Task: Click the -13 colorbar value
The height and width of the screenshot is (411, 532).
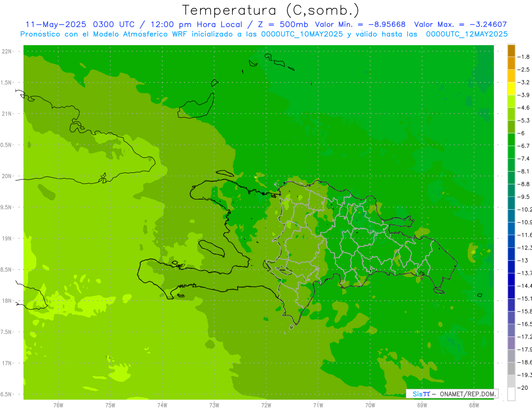Action: [523, 260]
